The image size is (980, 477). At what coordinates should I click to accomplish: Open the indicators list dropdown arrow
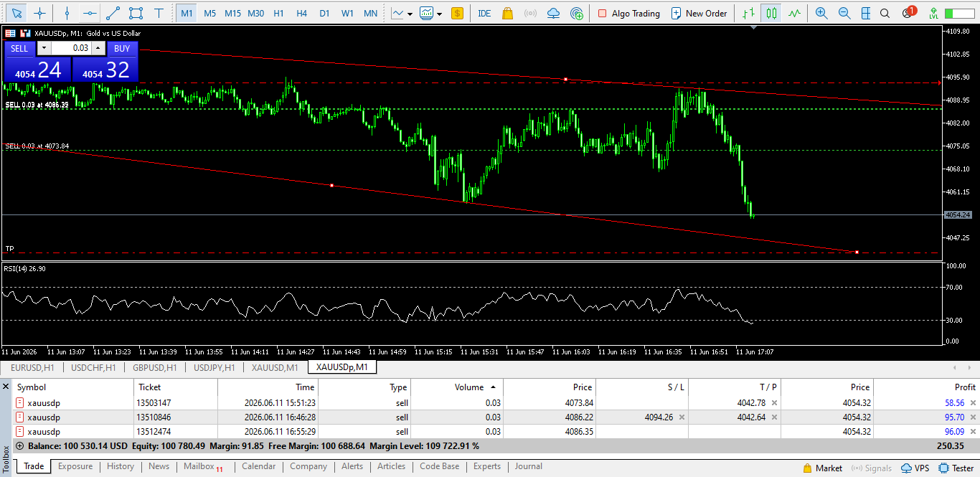pyautogui.click(x=439, y=14)
